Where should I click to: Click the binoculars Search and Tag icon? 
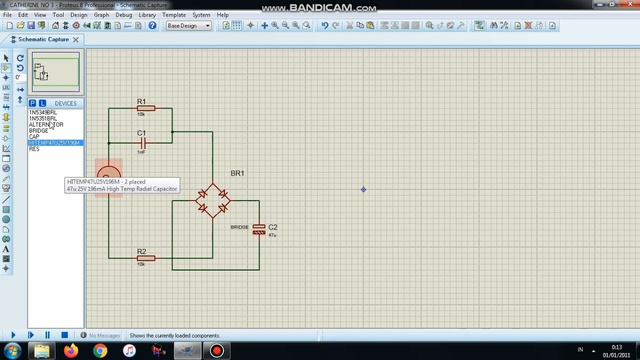pyautogui.click(x=494, y=25)
